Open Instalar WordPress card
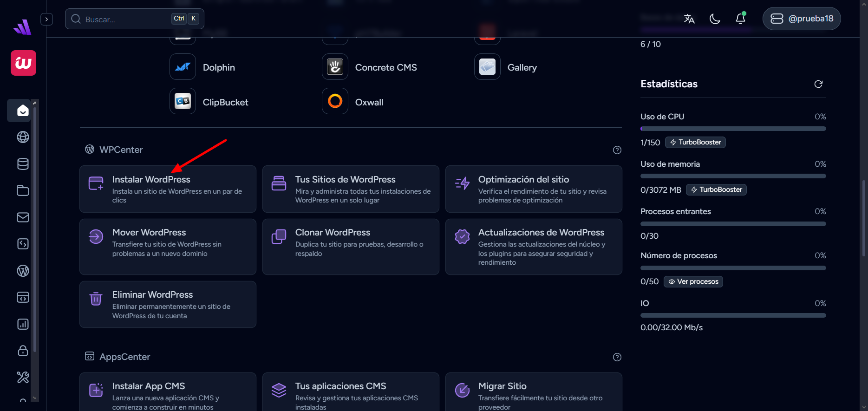Viewport: 868px width, 411px height. [x=168, y=189]
